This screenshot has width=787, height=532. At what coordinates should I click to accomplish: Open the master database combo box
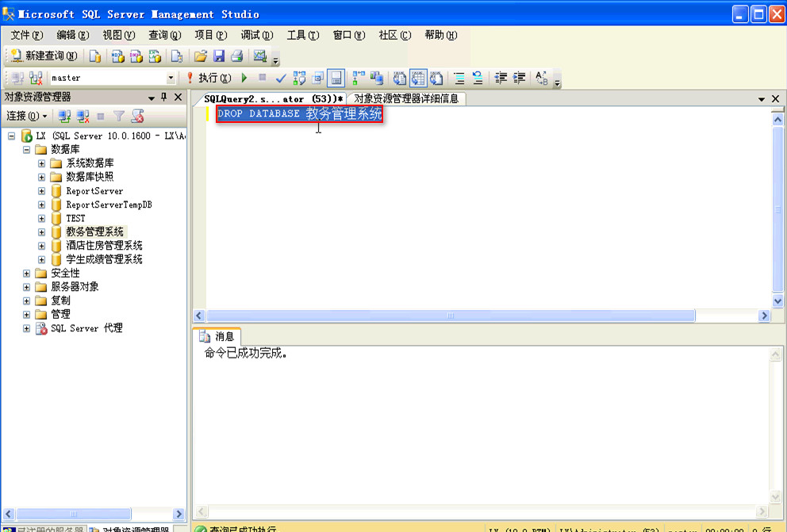[x=113, y=78]
